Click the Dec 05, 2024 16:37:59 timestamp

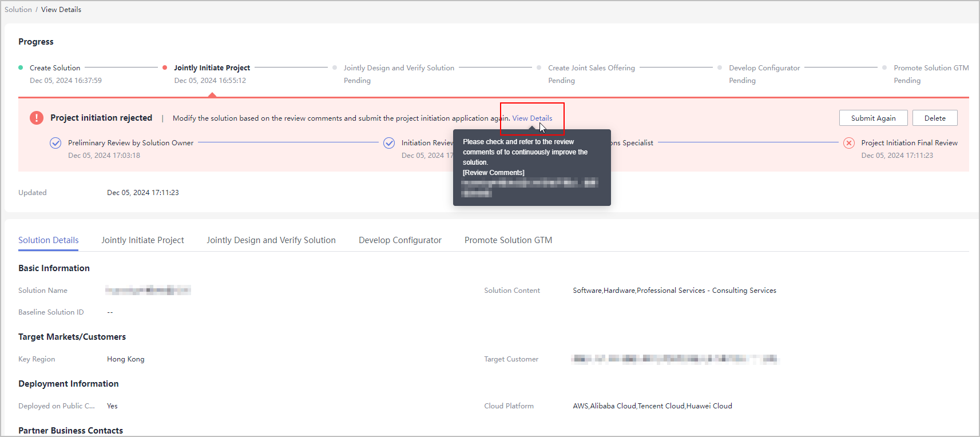[x=66, y=81]
